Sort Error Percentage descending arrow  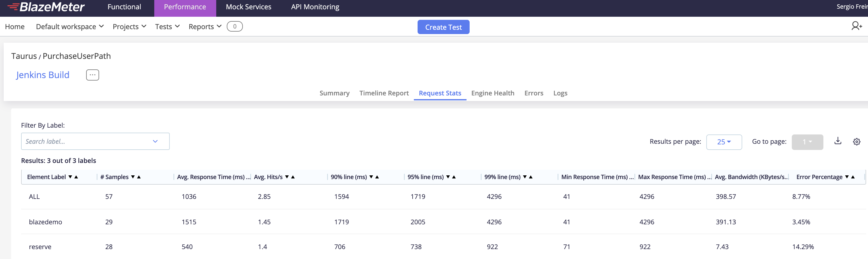pos(847,177)
